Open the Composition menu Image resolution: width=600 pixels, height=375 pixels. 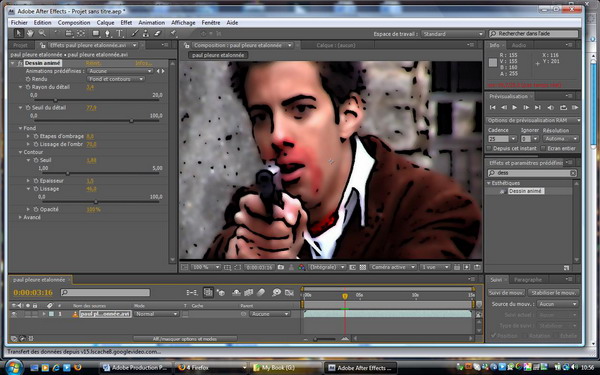point(74,23)
